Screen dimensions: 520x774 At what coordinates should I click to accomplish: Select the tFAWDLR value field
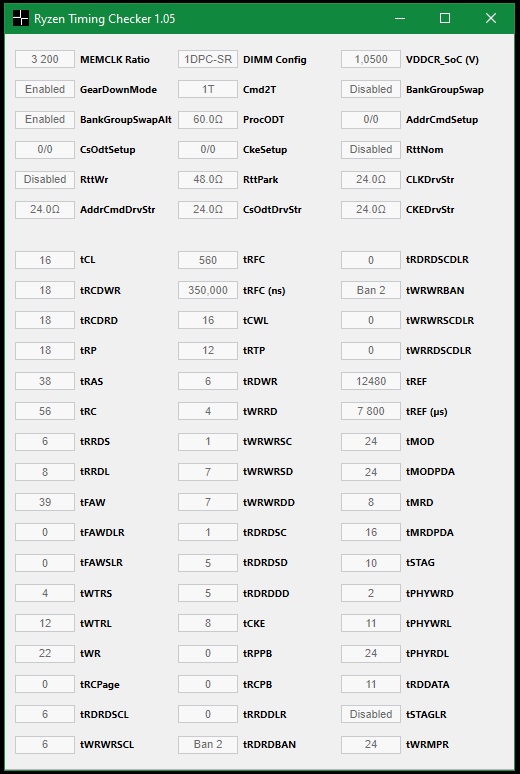tap(45, 532)
